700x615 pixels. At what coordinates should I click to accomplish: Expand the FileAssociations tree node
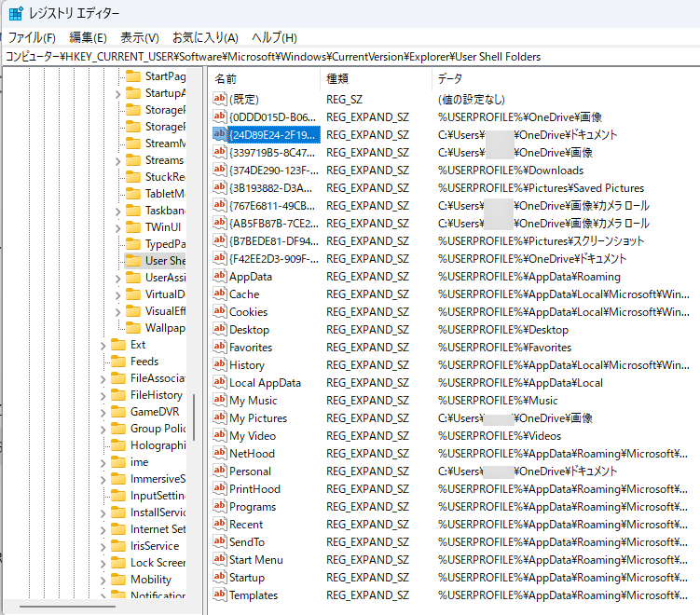103,378
